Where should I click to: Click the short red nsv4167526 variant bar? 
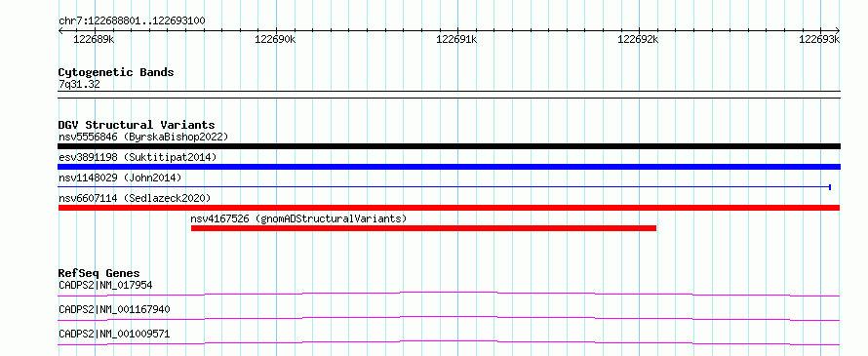(x=423, y=228)
